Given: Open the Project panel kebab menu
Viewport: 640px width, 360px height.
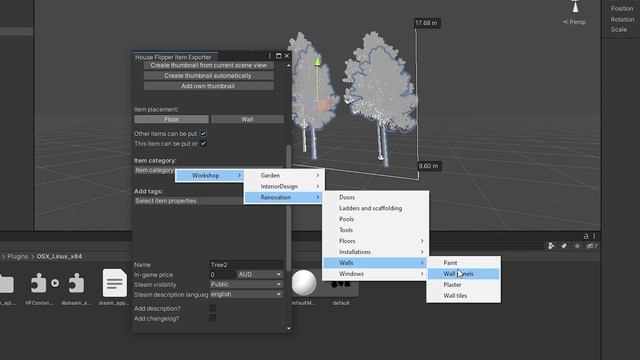Looking at the screenshot, I should point(594,236).
